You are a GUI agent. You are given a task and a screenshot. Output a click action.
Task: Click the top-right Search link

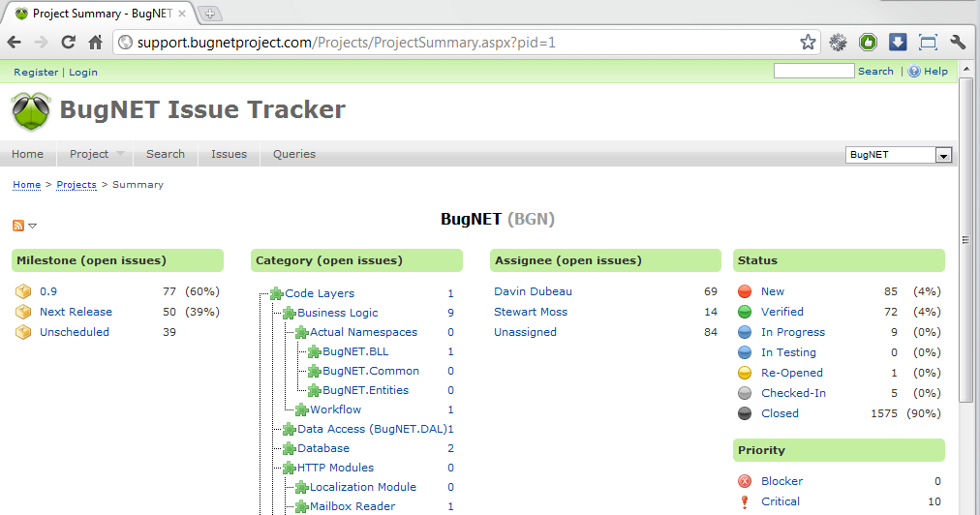coord(875,72)
